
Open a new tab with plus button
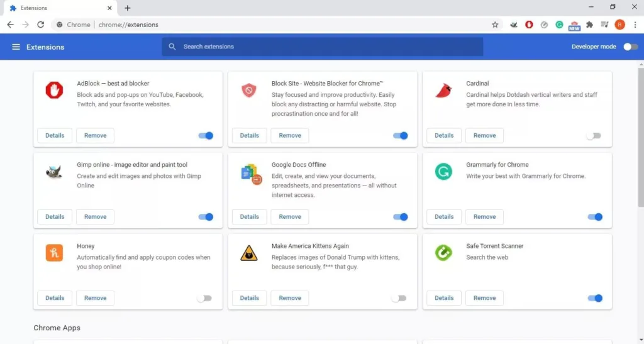pos(127,8)
